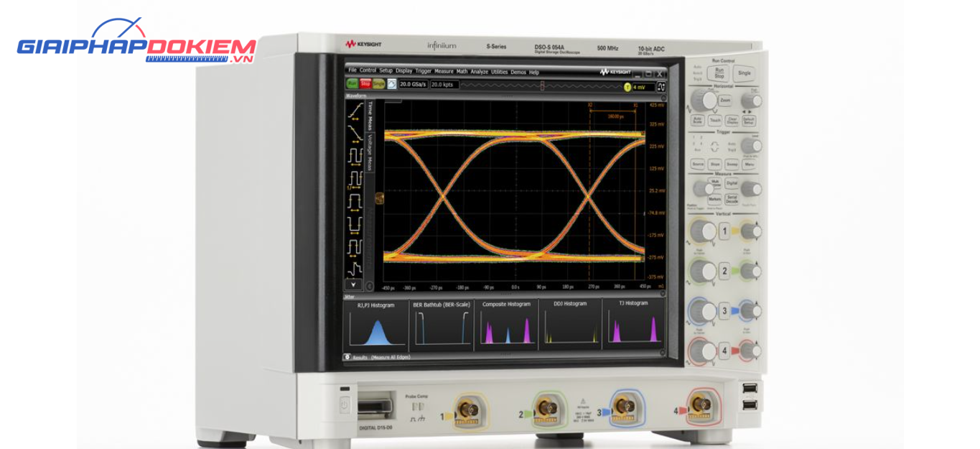Click the trigger edge slope icon
Screen dimensions: 980x449
[x=661, y=87]
